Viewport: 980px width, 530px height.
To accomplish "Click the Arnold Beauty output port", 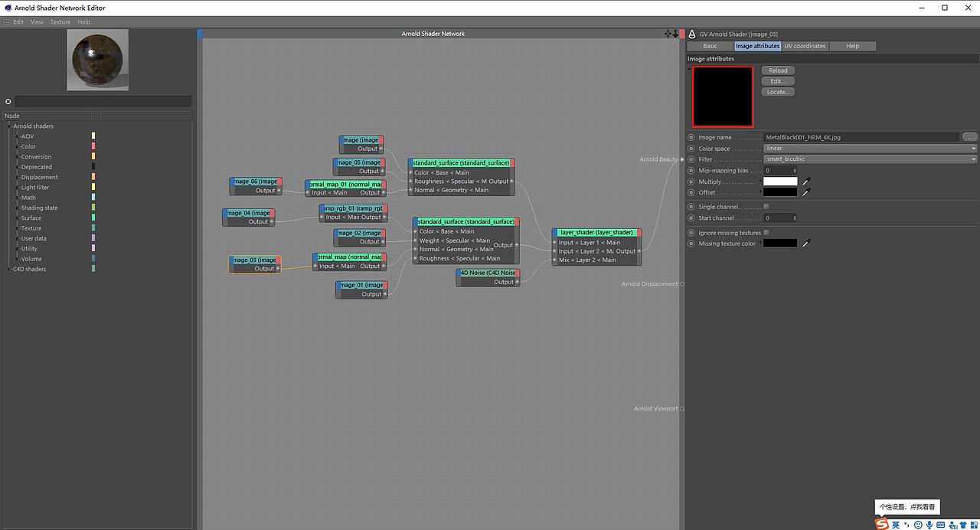I will point(682,159).
